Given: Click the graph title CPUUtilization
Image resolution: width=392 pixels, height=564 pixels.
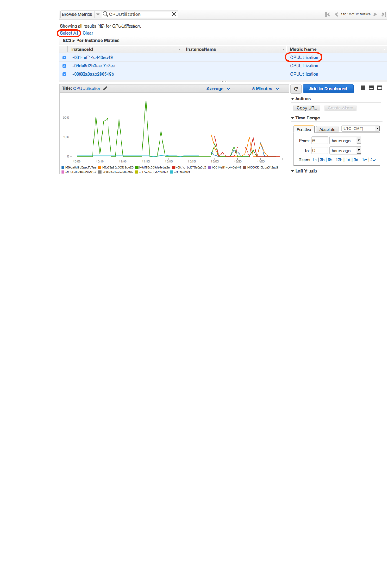Looking at the screenshot, I should (87, 88).
